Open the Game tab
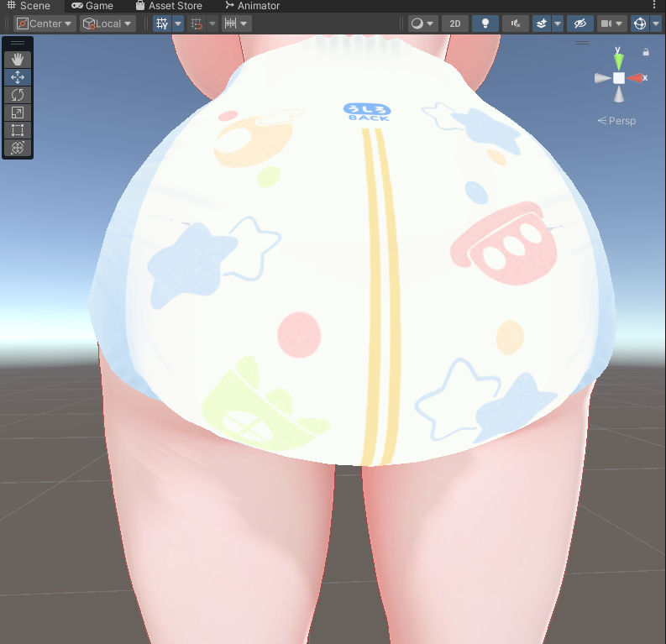The width and height of the screenshot is (666, 644). tap(92, 6)
